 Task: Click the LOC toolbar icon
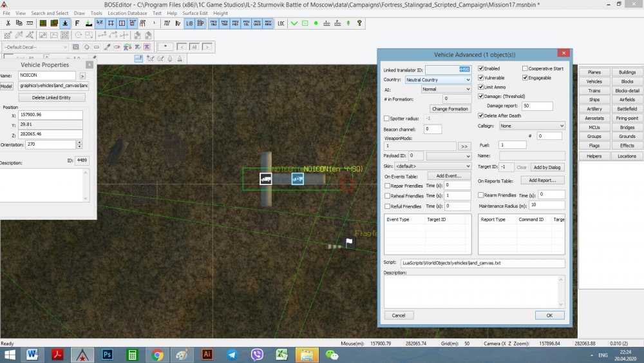(281, 23)
